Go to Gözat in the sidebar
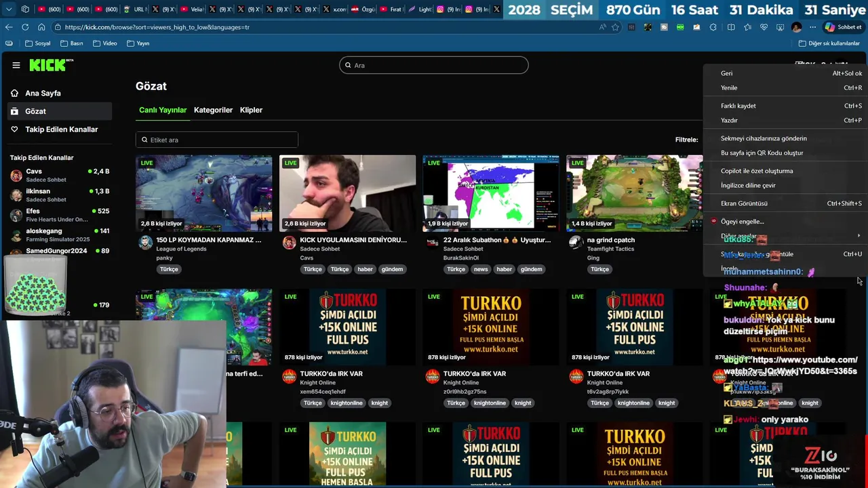The image size is (868, 488). click(60, 111)
